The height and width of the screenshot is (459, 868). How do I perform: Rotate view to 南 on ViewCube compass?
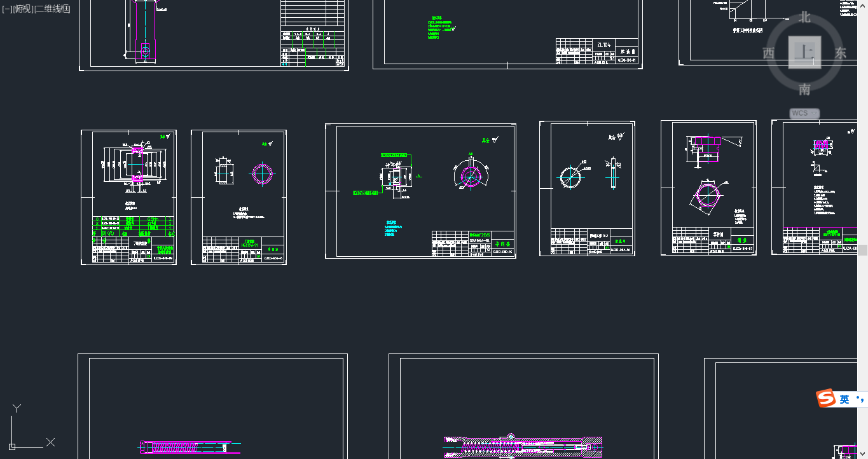point(804,90)
